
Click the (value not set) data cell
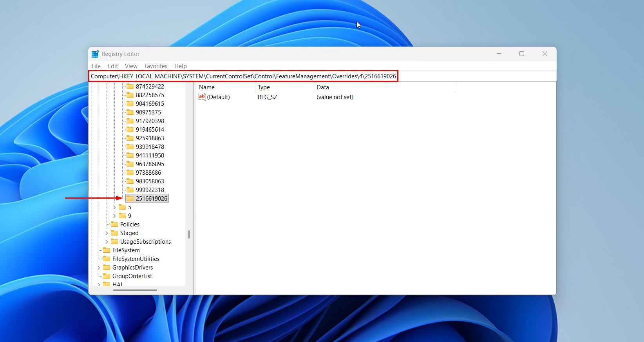pyautogui.click(x=335, y=97)
